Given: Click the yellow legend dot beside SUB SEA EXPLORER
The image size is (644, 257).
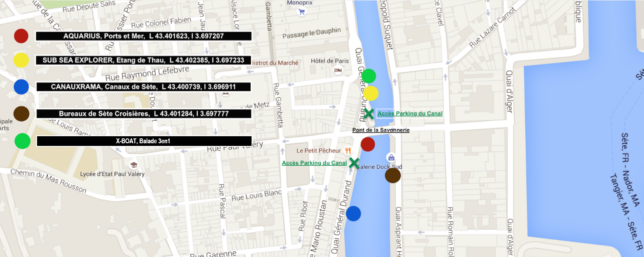Looking at the screenshot, I should pyautogui.click(x=21, y=60).
